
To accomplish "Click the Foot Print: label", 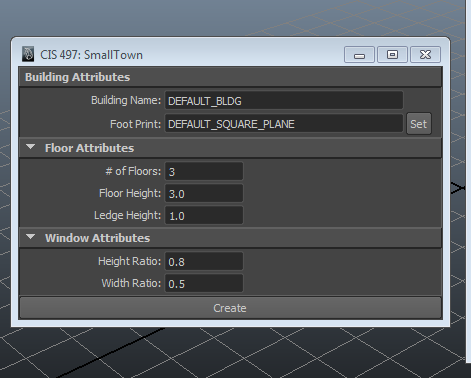I will click(x=135, y=124).
